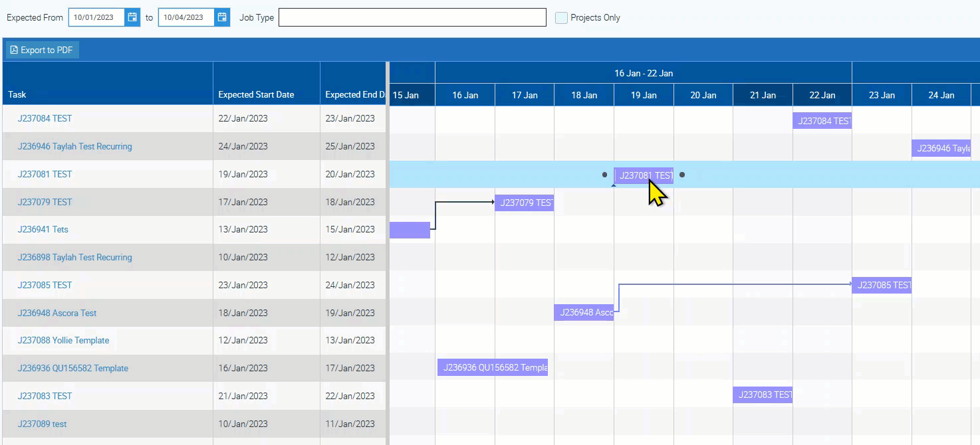Open the J237088 Yollie Template task link

click(63, 340)
